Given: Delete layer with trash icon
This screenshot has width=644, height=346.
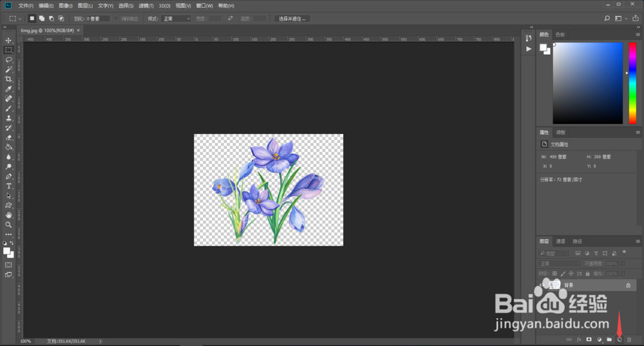Looking at the screenshot, I should click(x=629, y=340).
